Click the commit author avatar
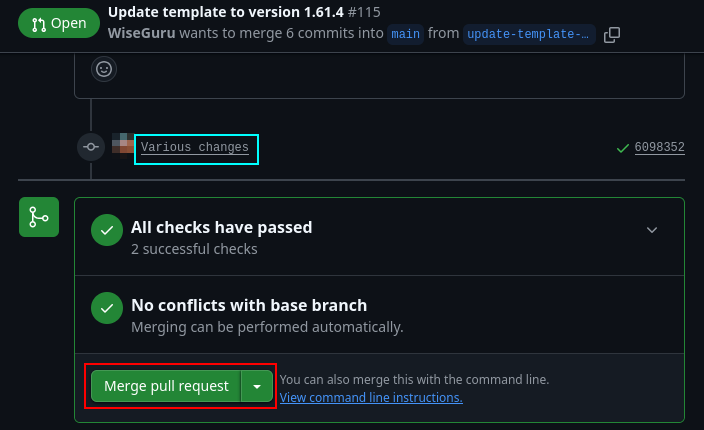The image size is (704, 430). [x=122, y=146]
